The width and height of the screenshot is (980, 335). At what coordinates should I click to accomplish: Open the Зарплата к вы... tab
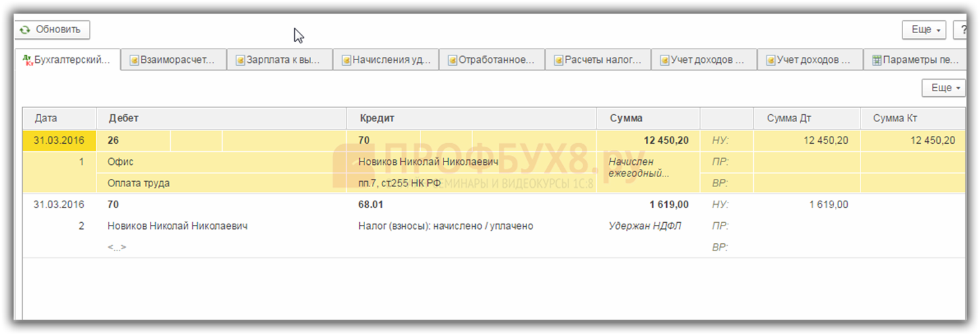click(x=279, y=60)
